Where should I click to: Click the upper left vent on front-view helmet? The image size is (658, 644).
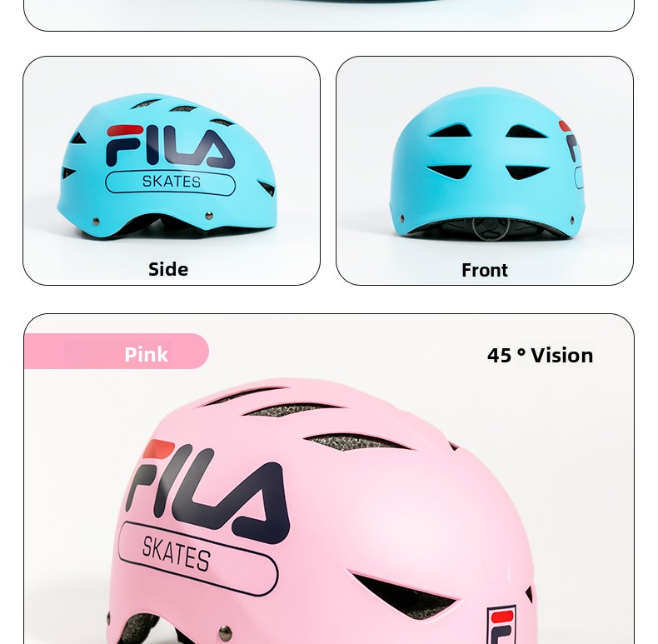click(450, 131)
